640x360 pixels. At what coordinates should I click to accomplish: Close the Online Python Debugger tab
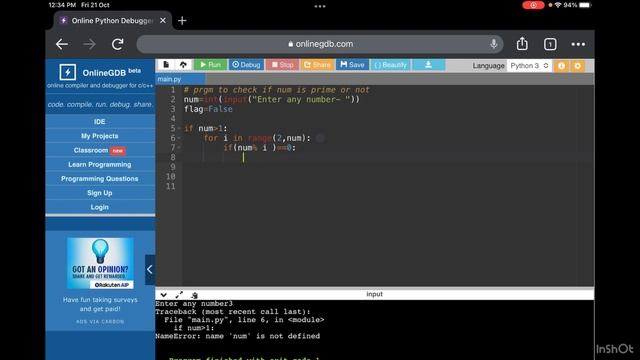163,20
